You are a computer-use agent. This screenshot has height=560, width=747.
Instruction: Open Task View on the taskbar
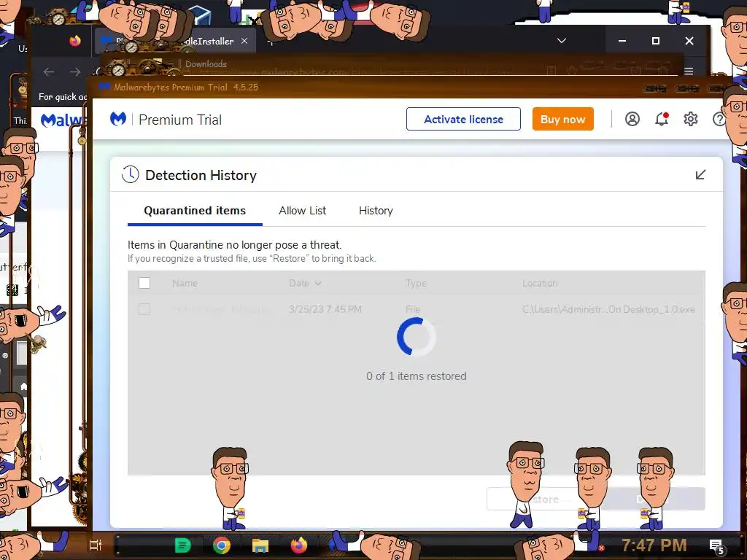point(96,545)
